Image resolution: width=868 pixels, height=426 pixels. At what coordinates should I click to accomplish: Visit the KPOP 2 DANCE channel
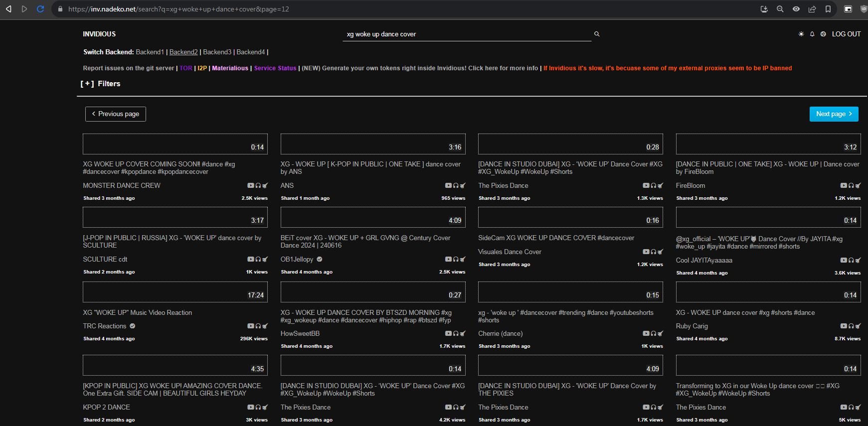point(106,407)
